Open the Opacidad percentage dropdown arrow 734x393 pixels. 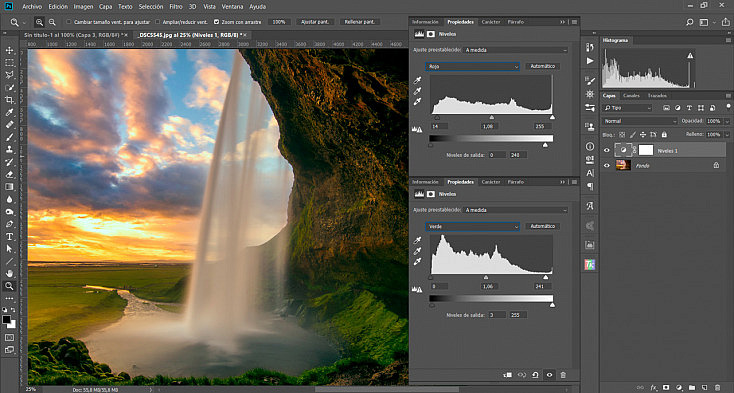click(x=727, y=121)
